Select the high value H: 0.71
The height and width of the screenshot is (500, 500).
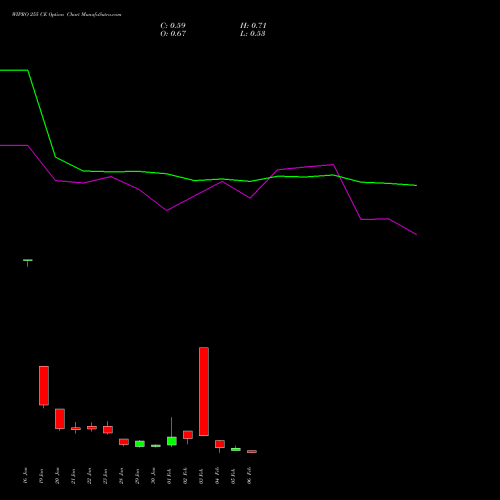[253, 26]
